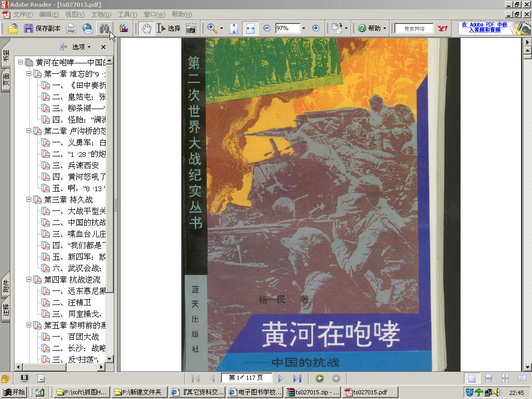The width and height of the screenshot is (532, 399).
Task: Click the rotate view page icon
Action: (x=337, y=29)
